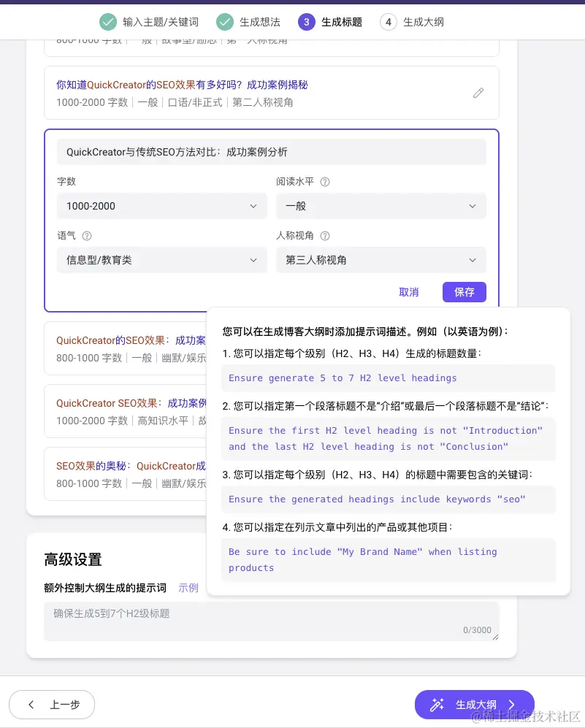The image size is (585, 728).
Task: Focus the extra outline prompt textarea
Action: tap(272, 621)
